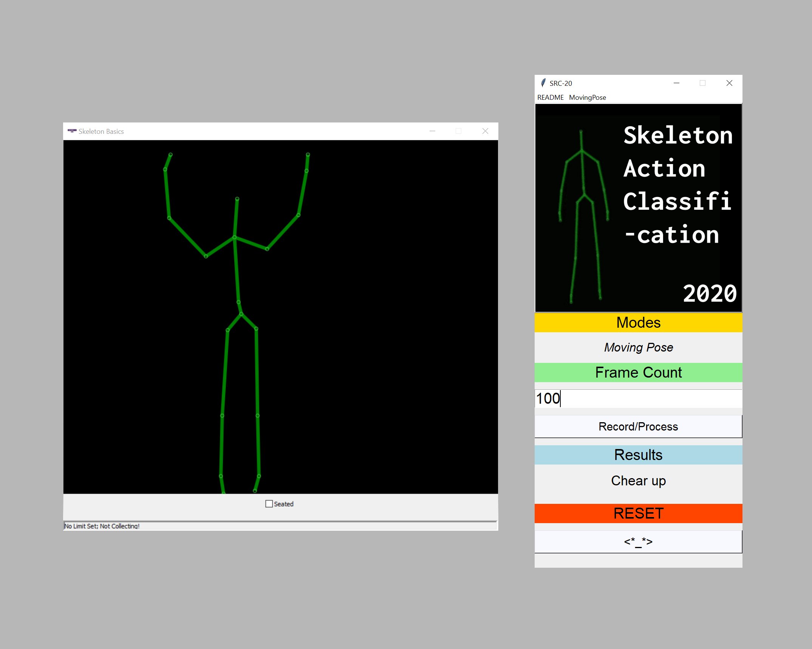Click the Skeleton Basics window icon
The height and width of the screenshot is (649, 812).
point(72,131)
